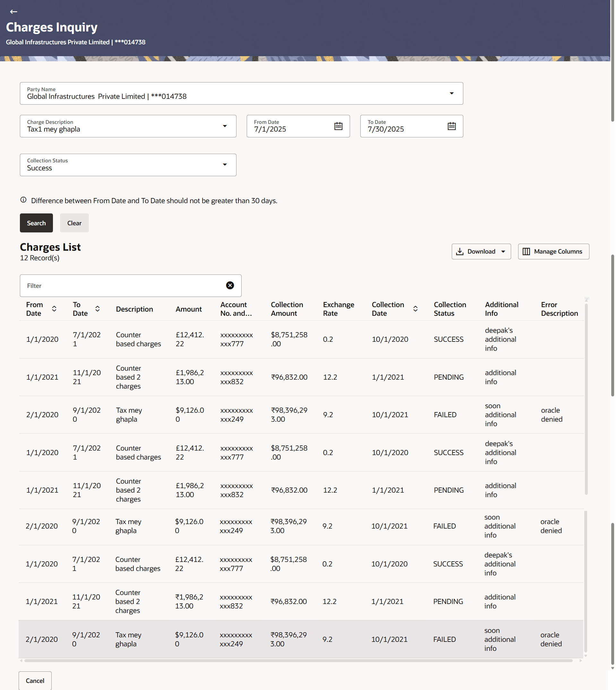616x690 pixels.
Task: Open the To Date calendar picker
Action: pos(451,126)
